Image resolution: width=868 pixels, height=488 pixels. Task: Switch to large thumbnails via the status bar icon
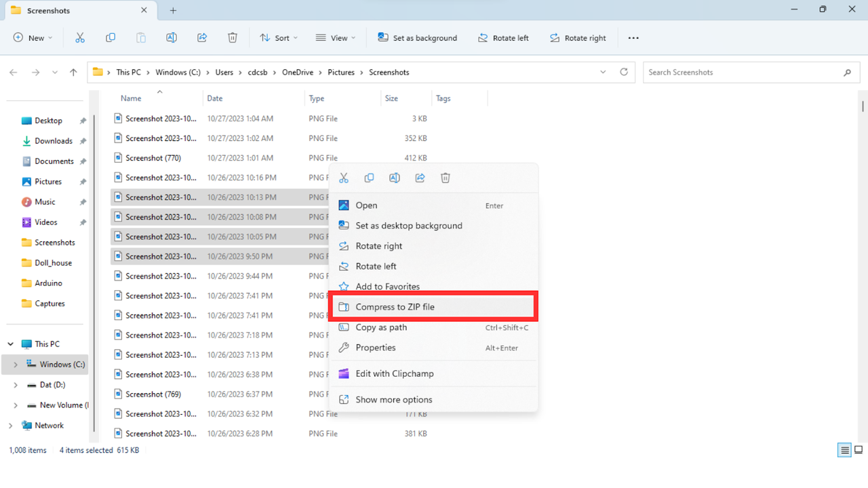coord(857,449)
